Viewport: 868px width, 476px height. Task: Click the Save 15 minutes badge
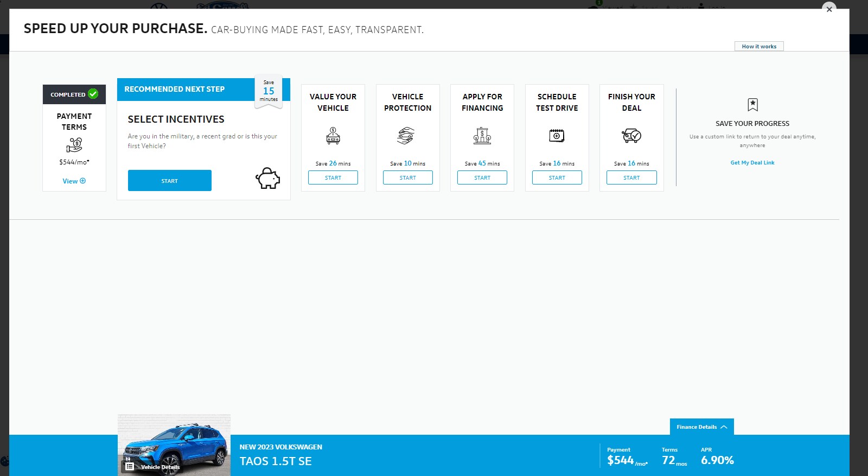click(x=269, y=91)
